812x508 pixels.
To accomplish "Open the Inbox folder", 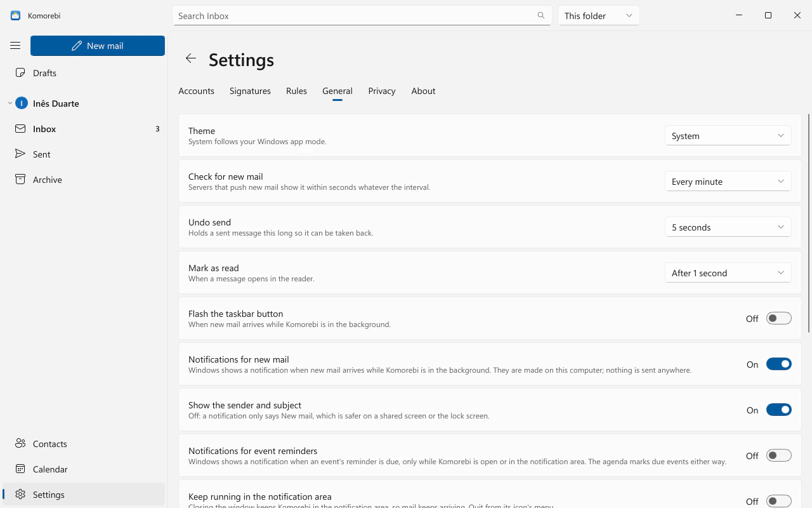I will [84, 129].
